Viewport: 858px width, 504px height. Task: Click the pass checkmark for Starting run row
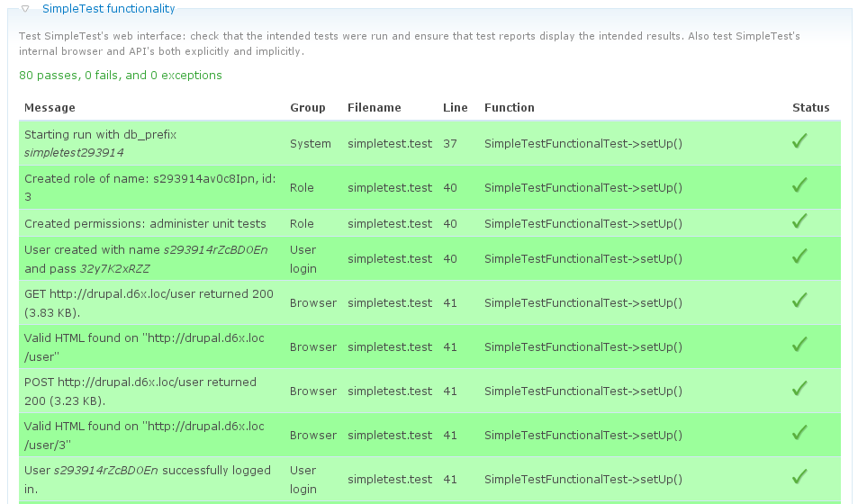coord(799,141)
